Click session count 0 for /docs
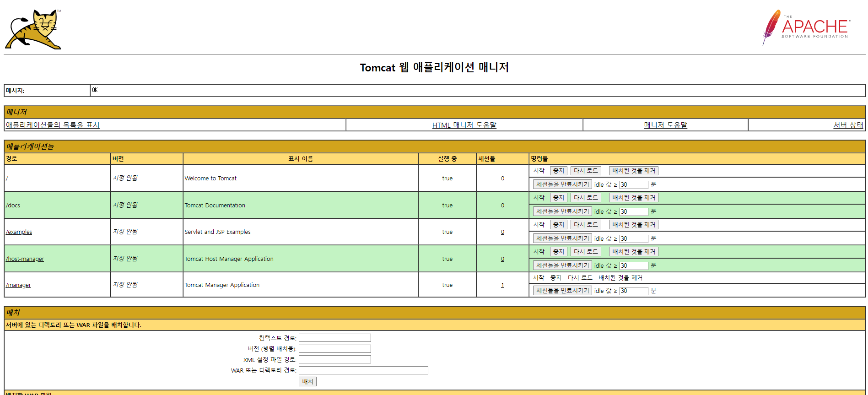This screenshot has height=395, width=868. [x=502, y=206]
